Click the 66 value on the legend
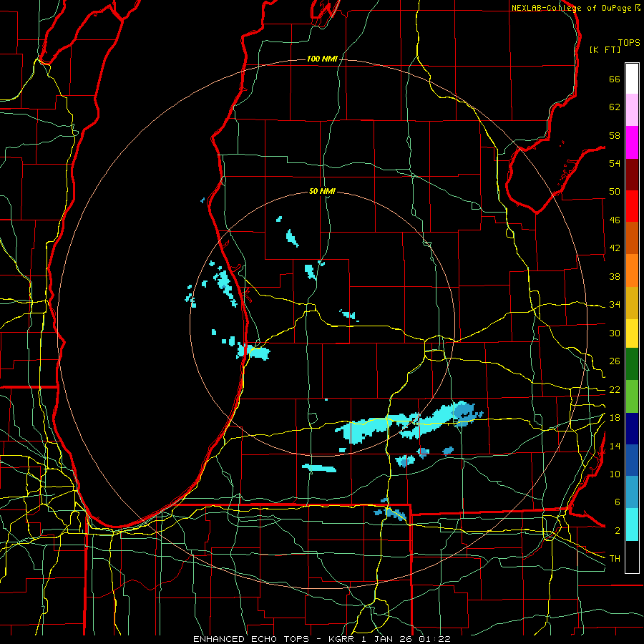The height and width of the screenshot is (644, 644). pos(615,79)
